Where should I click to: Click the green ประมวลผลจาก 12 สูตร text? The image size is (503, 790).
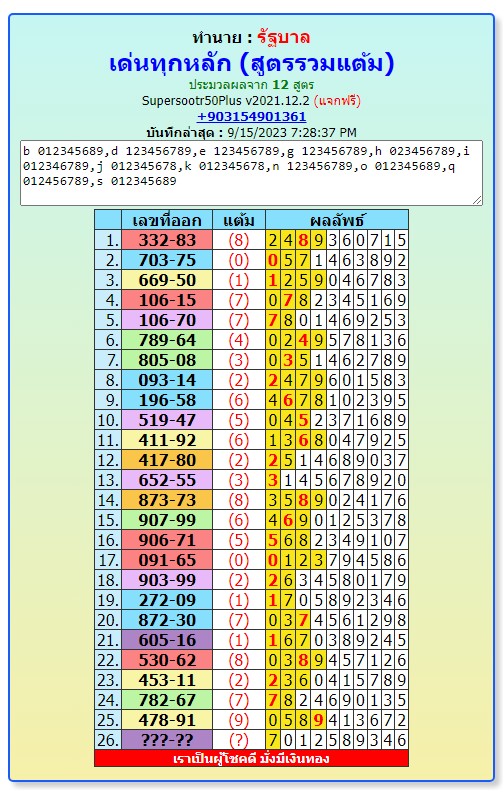252,85
